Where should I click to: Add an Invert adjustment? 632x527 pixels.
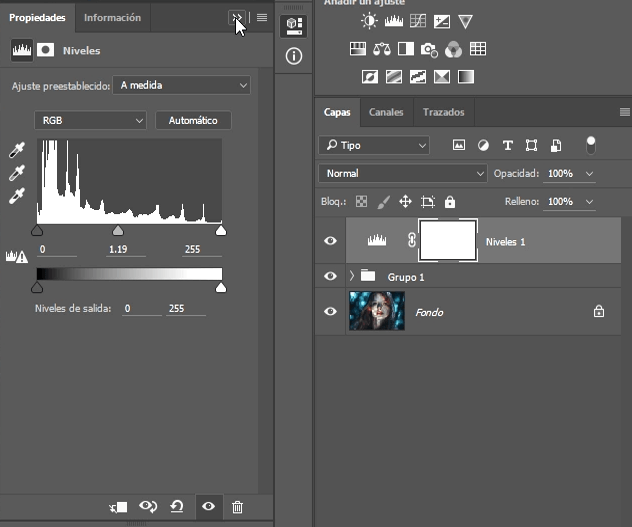coord(370,77)
